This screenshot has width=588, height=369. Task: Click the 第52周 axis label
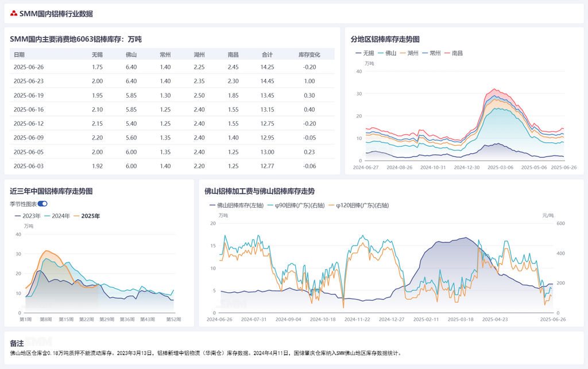tap(173, 320)
